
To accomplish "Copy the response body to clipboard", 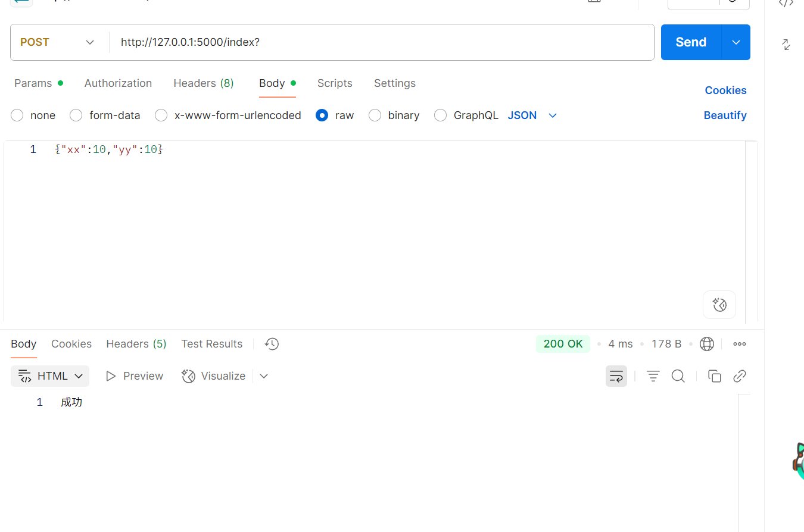I will [714, 376].
